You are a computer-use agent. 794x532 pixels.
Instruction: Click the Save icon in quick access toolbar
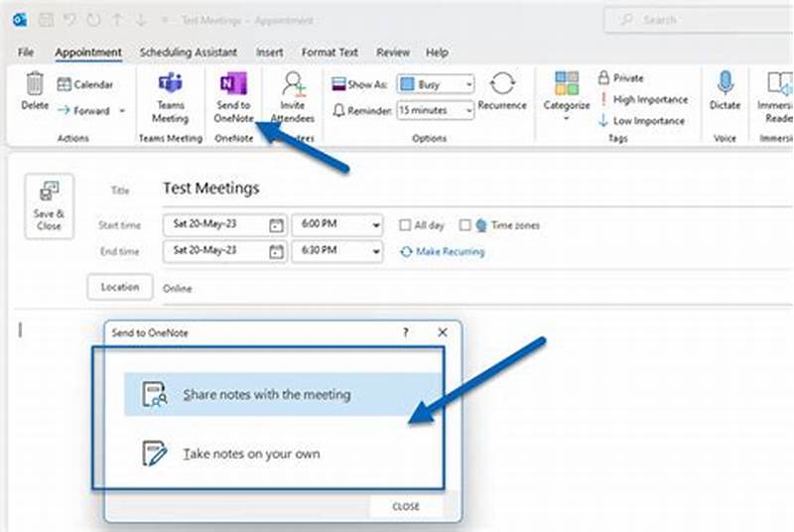46,20
